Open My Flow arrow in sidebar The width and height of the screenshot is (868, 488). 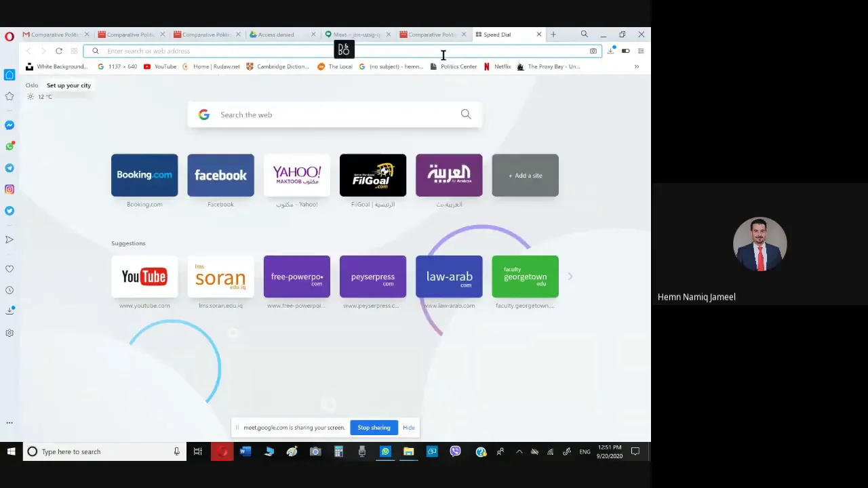(x=9, y=240)
